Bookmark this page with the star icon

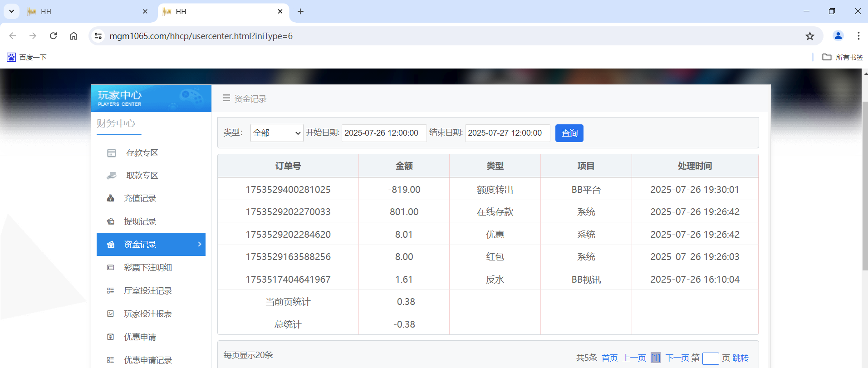coord(809,36)
